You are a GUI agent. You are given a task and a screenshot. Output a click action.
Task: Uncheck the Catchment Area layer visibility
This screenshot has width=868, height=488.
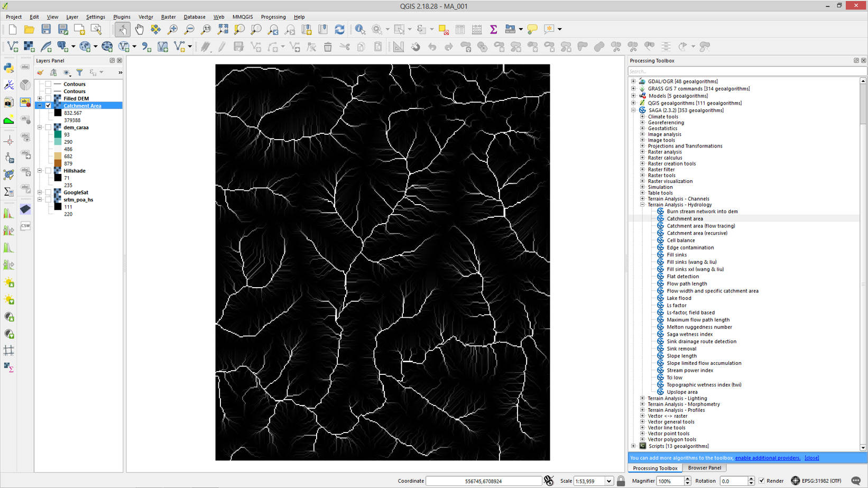pos(49,106)
